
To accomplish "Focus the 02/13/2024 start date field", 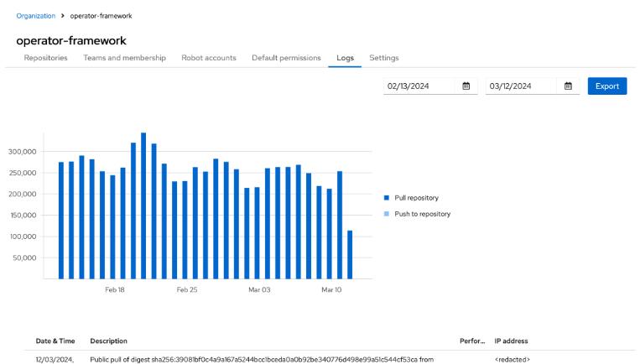I will (419, 86).
